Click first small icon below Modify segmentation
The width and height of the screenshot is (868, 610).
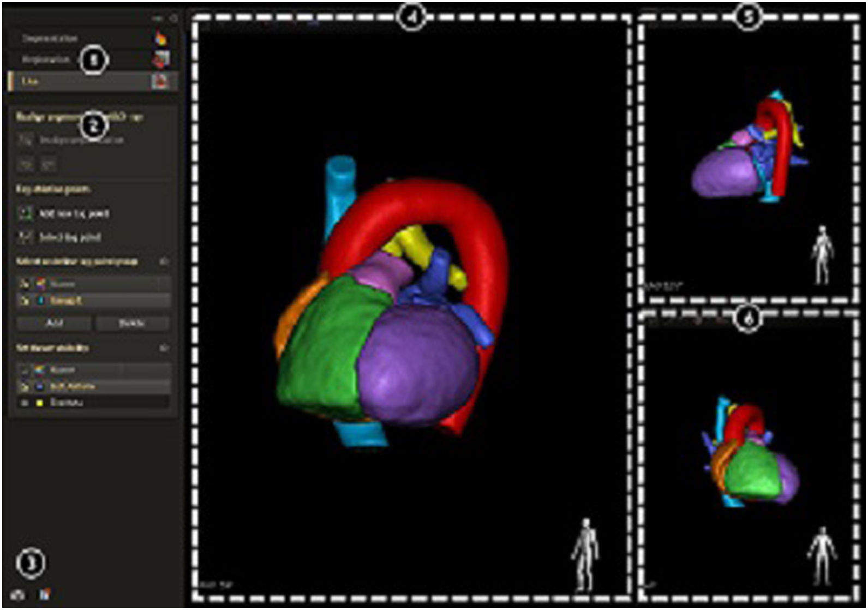25,164
